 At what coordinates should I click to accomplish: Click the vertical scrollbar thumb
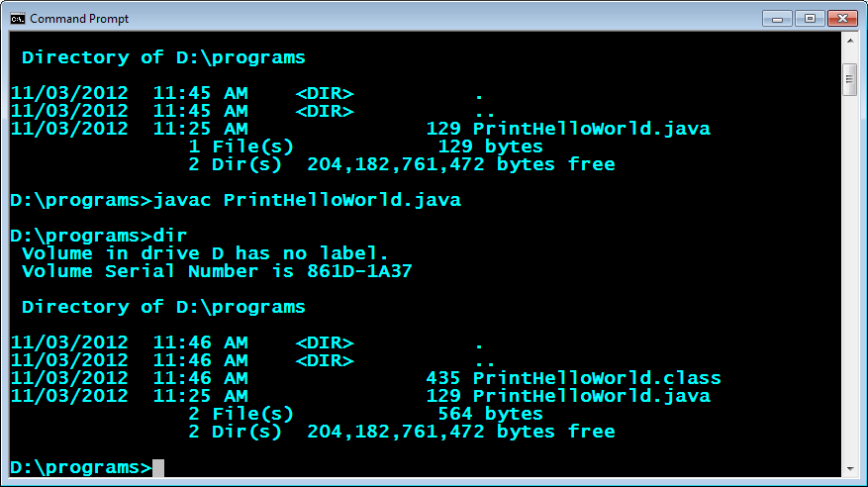tap(849, 79)
